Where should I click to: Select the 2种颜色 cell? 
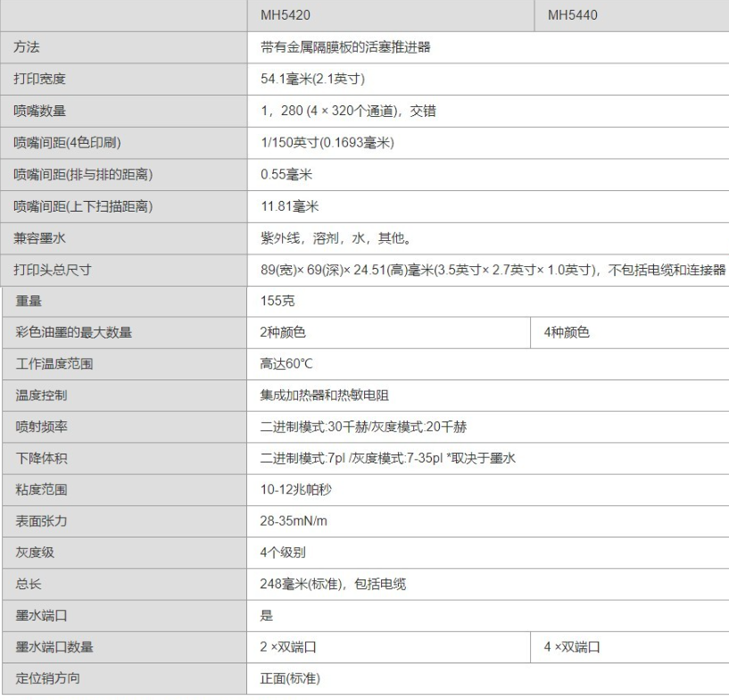click(283, 332)
